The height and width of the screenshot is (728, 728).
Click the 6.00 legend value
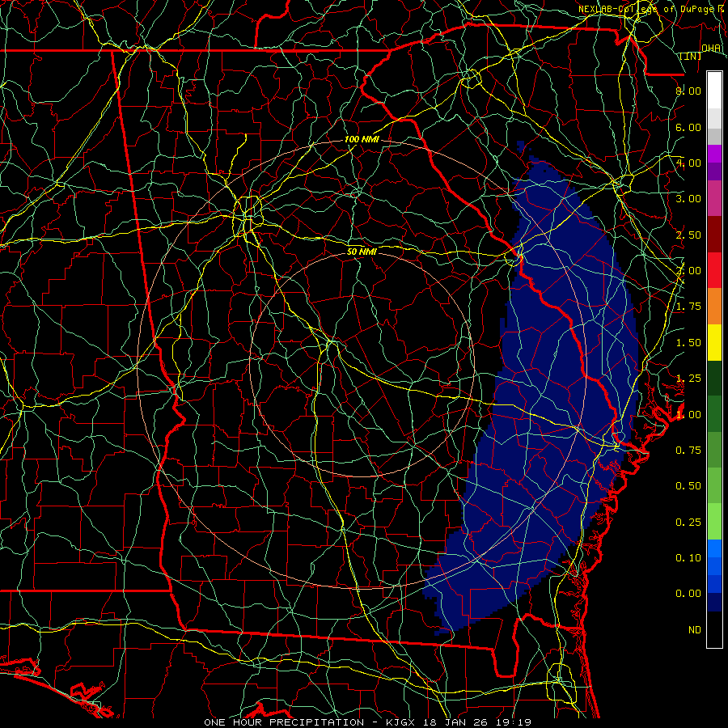[688, 127]
